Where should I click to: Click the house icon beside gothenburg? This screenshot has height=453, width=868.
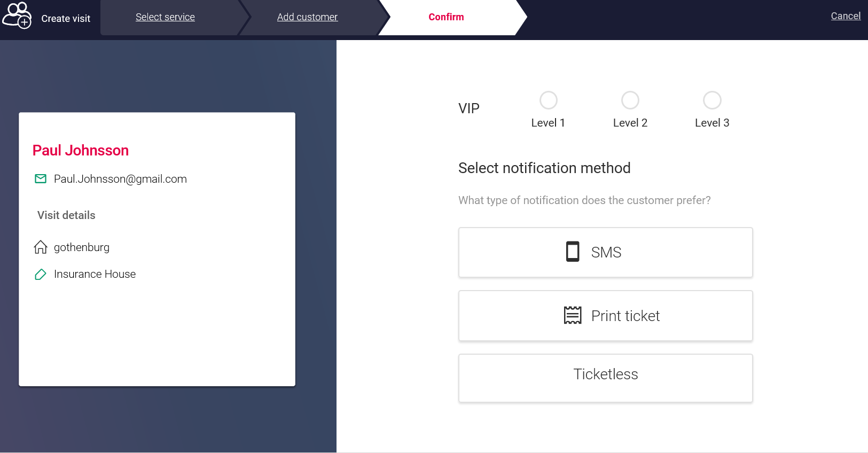click(x=41, y=247)
